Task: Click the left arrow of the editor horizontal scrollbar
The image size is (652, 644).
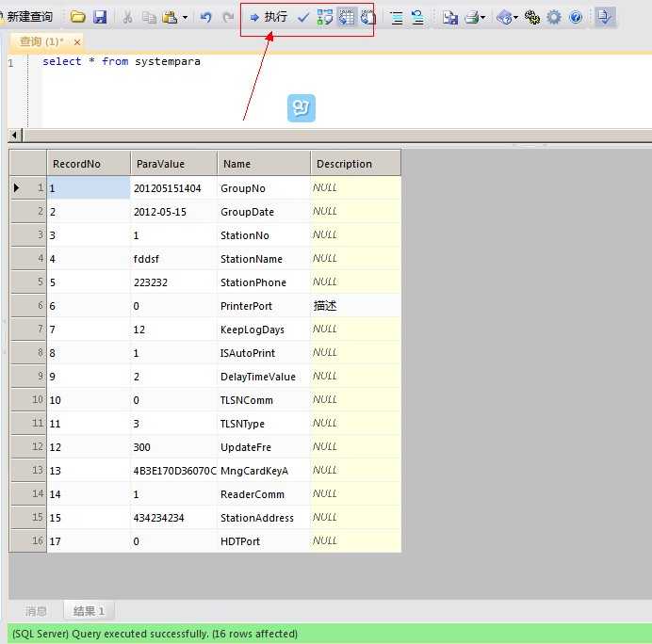Action: 14,135
